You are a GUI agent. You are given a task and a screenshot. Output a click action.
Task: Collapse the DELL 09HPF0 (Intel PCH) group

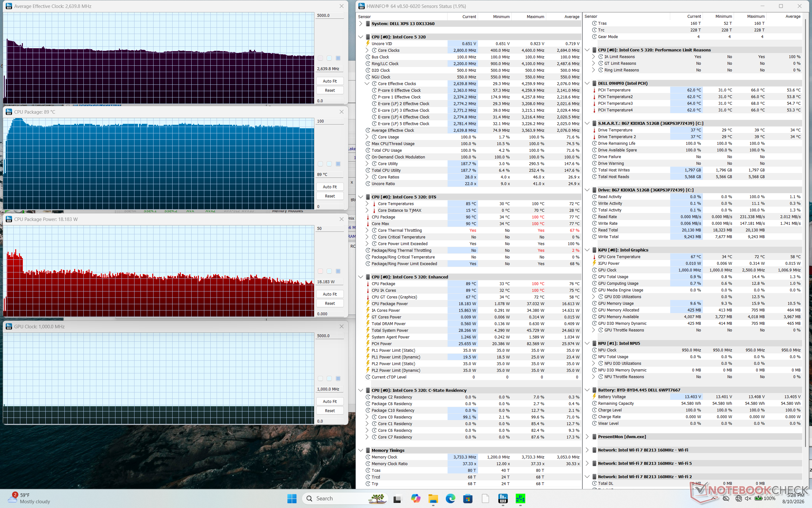click(x=587, y=83)
